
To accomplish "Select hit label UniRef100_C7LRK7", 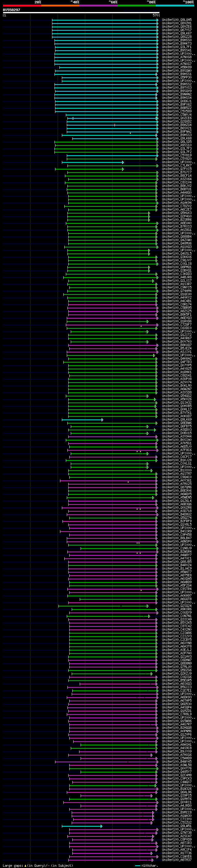I will (x=177, y=165).
